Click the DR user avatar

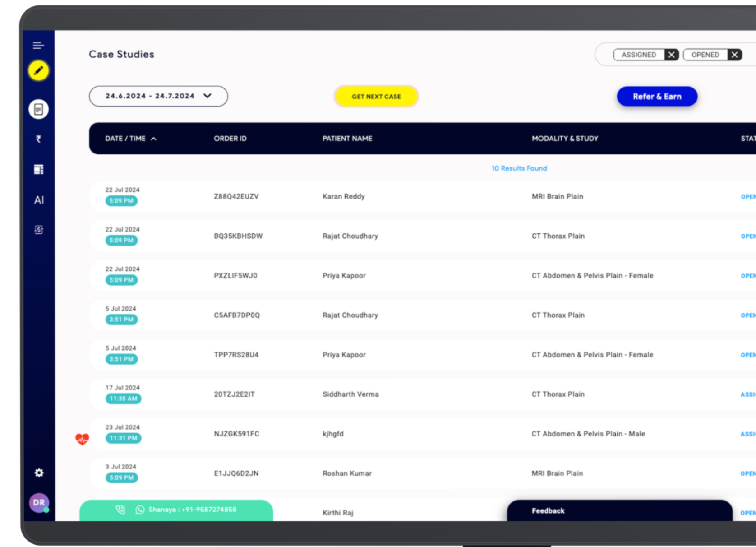point(39,502)
